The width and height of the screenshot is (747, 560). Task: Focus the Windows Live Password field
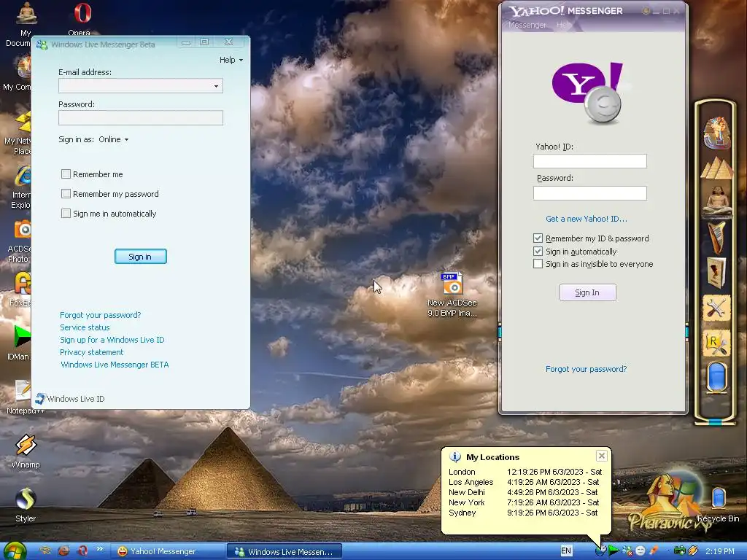pyautogui.click(x=141, y=118)
